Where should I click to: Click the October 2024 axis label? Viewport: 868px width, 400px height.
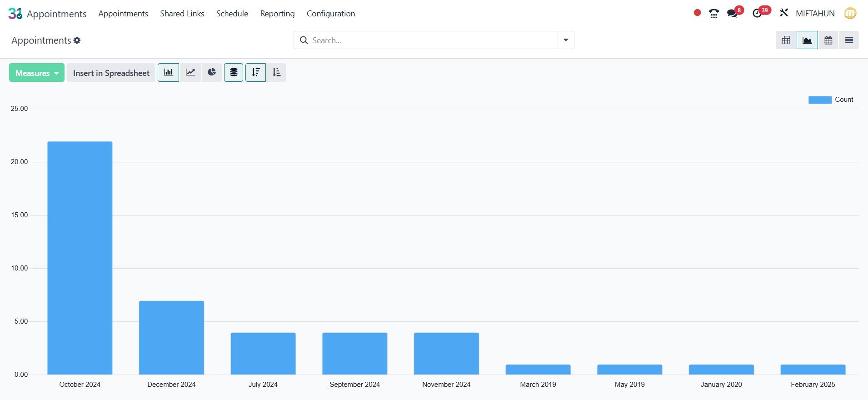tap(80, 385)
